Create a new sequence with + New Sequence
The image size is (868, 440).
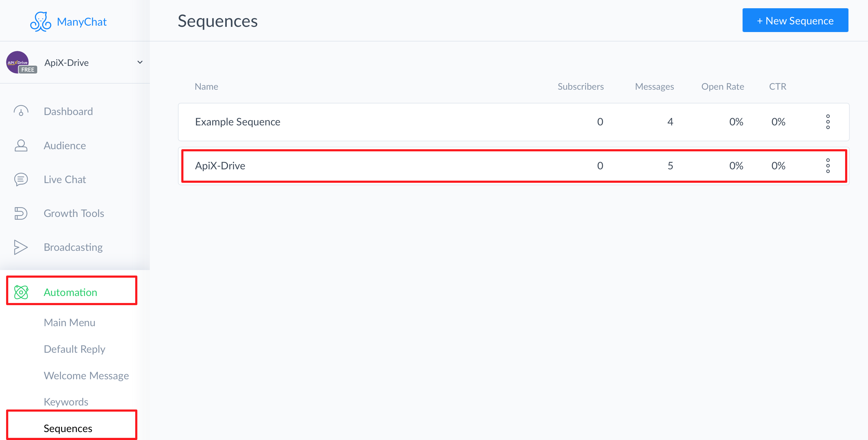pos(795,20)
